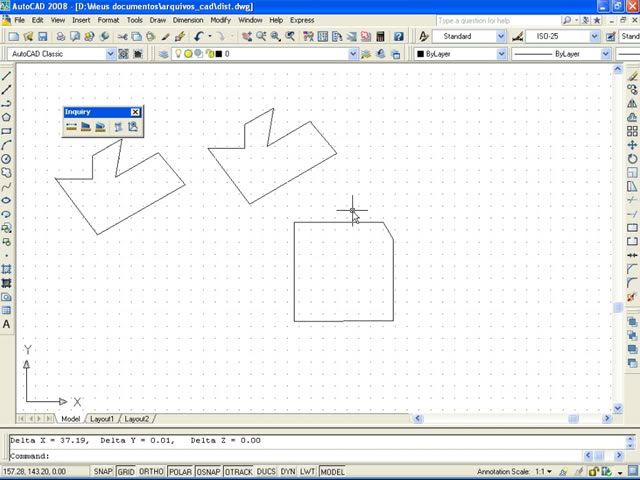Click the Undo arrow icon

coord(198,37)
